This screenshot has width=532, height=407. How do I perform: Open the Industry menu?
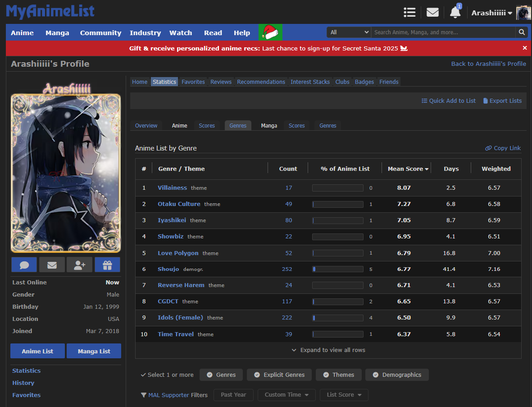pyautogui.click(x=145, y=33)
